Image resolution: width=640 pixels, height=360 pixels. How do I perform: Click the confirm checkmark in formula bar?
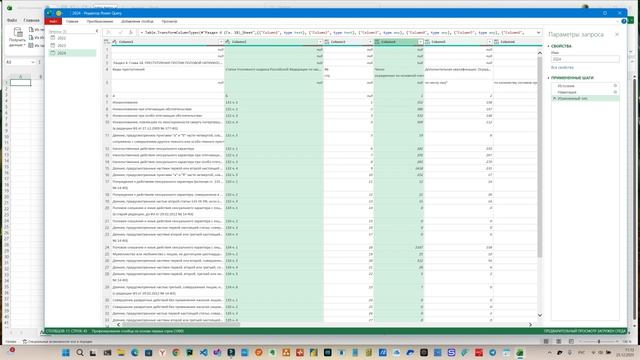tap(120, 32)
